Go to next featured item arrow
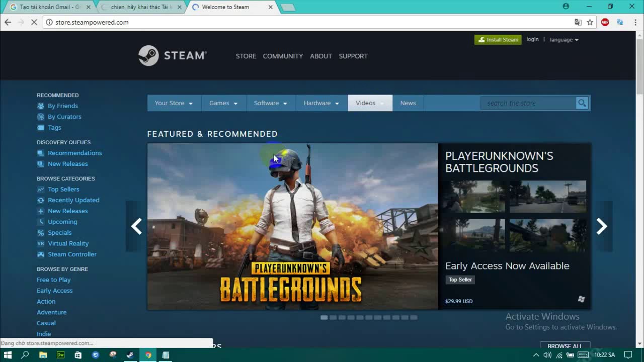The image size is (644, 362). pyautogui.click(x=602, y=226)
